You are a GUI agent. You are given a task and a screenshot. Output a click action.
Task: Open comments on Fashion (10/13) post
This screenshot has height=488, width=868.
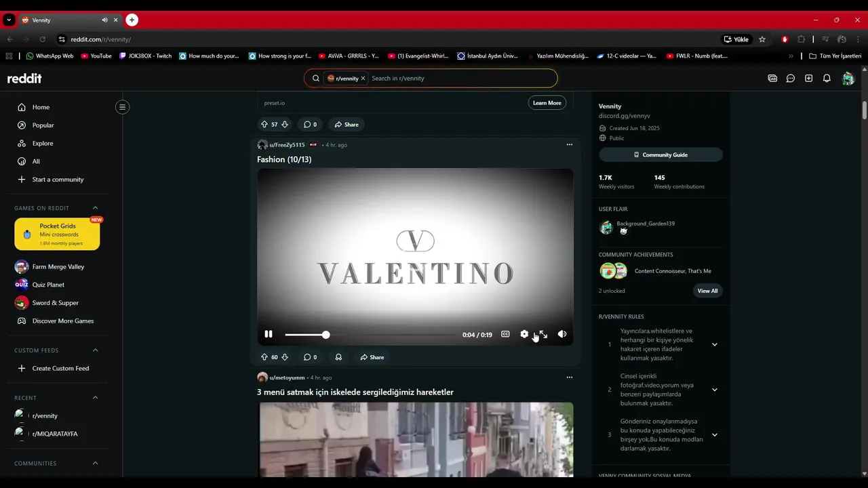coord(310,357)
